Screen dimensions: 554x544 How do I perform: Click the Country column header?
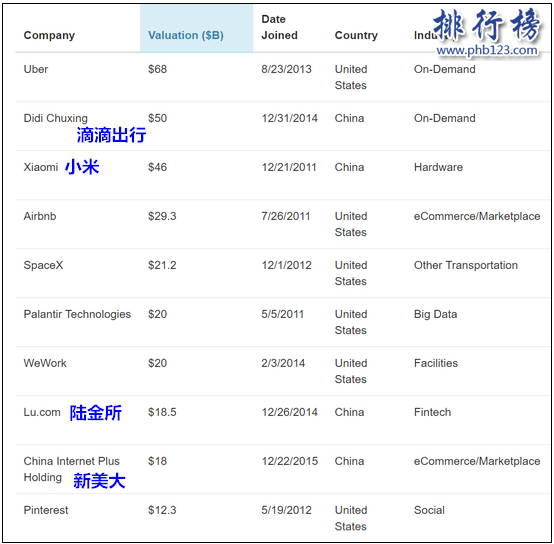tap(356, 35)
